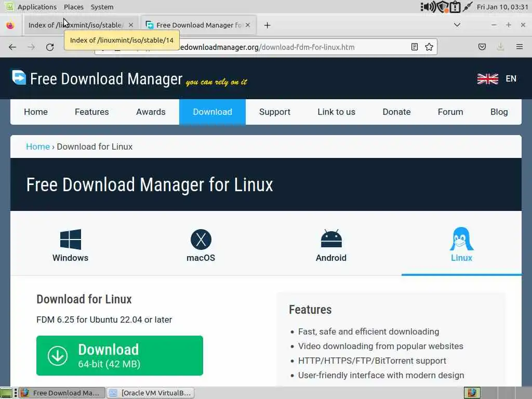Open the EN language selector

point(511,79)
